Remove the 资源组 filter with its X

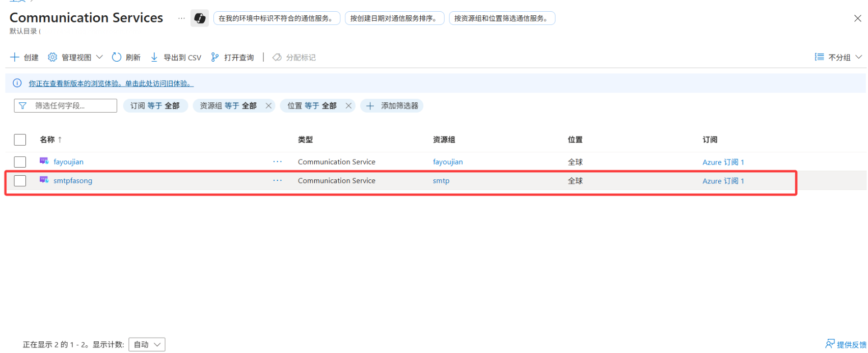(x=268, y=106)
